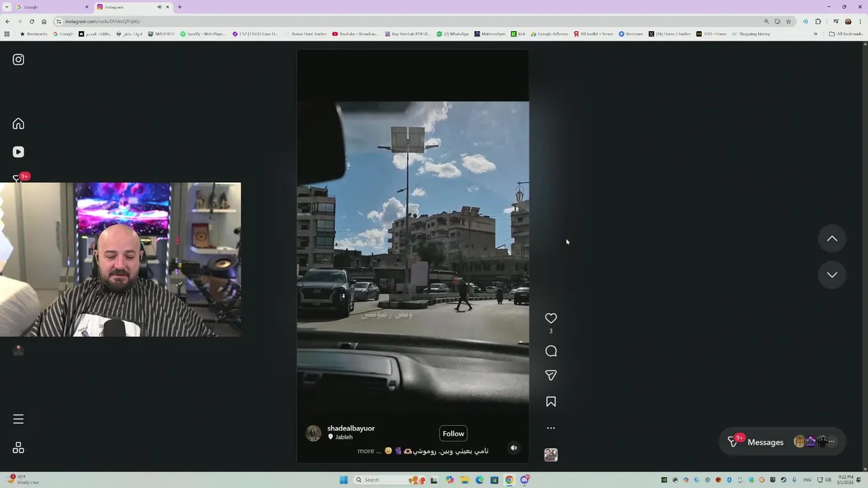The image size is (868, 488).
Task: Open the Shopping history bookmark
Action: point(751,34)
